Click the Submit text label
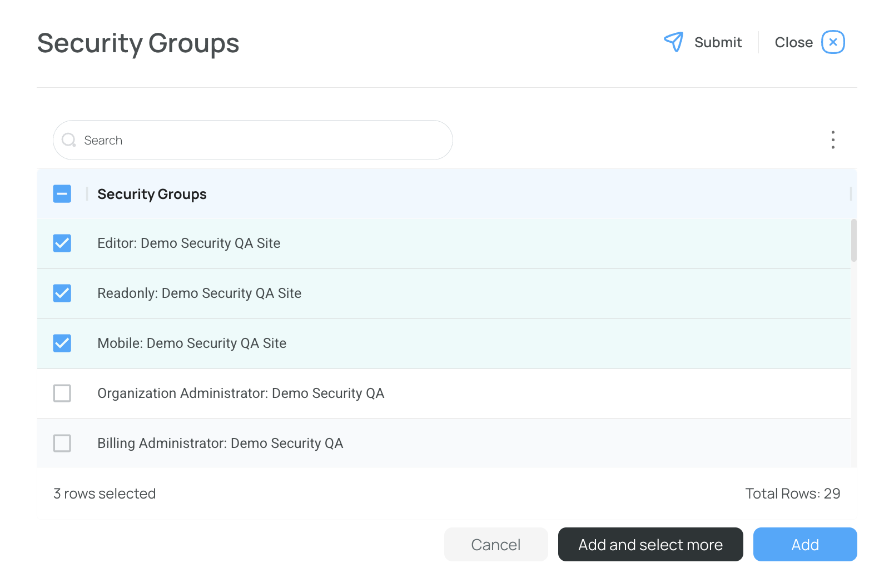 point(718,43)
